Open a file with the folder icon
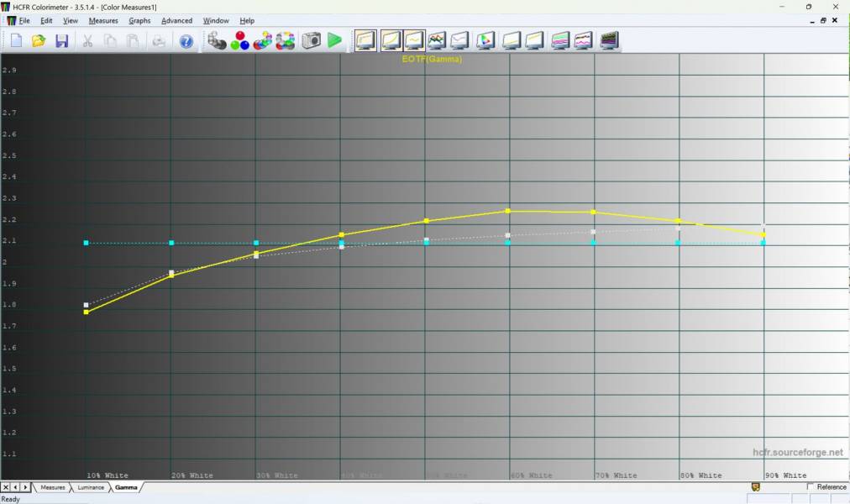 tap(39, 40)
